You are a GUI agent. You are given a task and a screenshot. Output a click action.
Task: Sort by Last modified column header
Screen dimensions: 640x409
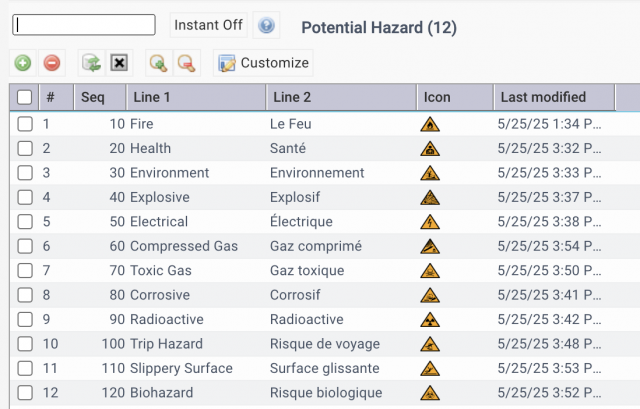(x=554, y=97)
